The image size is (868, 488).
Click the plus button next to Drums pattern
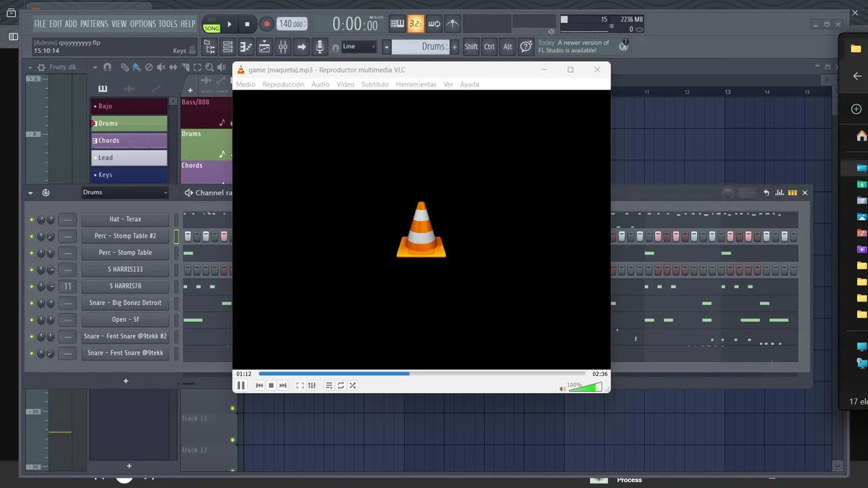(455, 47)
